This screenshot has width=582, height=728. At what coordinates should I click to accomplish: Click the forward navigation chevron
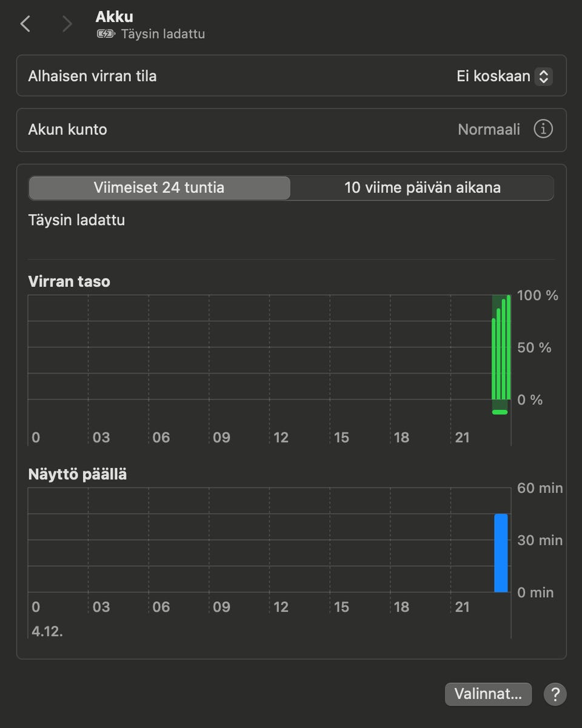(67, 24)
